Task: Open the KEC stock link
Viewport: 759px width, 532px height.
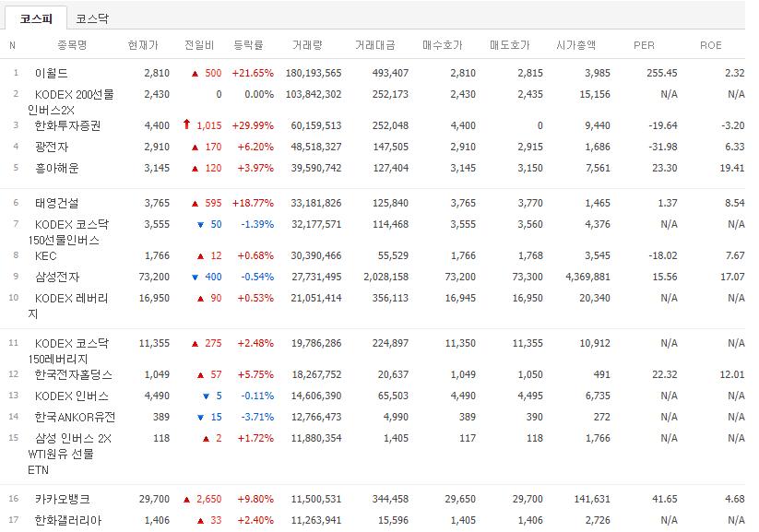Action: click(x=45, y=255)
